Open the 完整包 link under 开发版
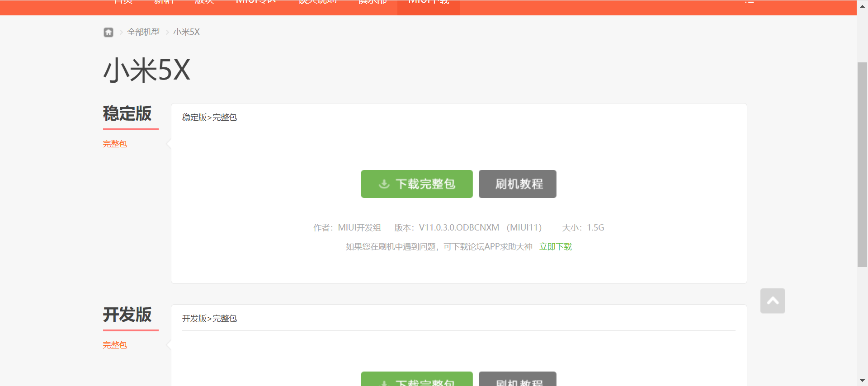868x386 pixels. [x=115, y=345]
